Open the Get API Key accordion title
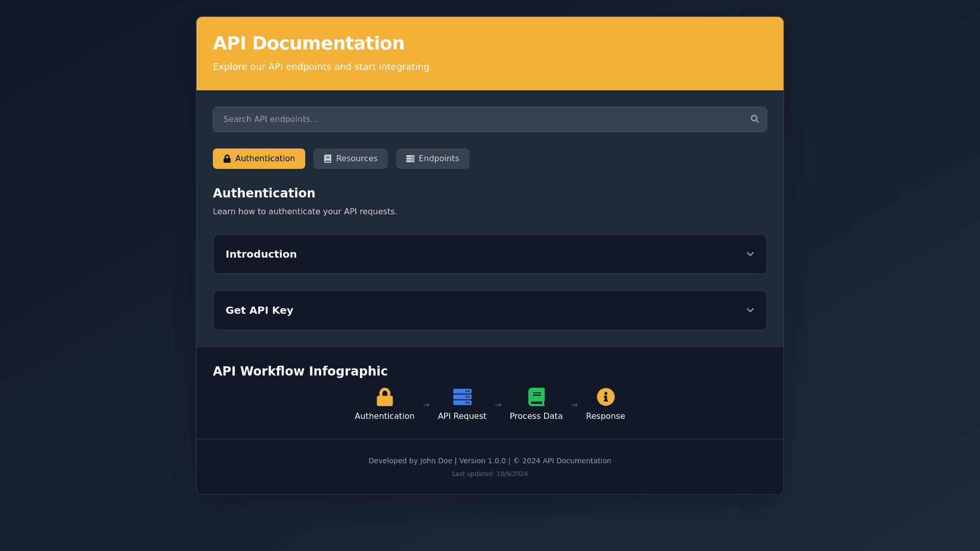Image resolution: width=980 pixels, height=551 pixels. point(259,310)
